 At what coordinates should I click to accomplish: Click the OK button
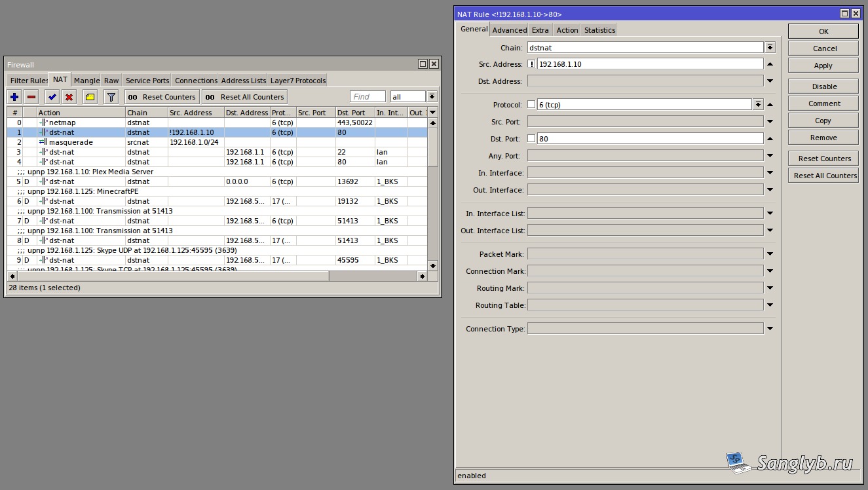[x=823, y=31]
